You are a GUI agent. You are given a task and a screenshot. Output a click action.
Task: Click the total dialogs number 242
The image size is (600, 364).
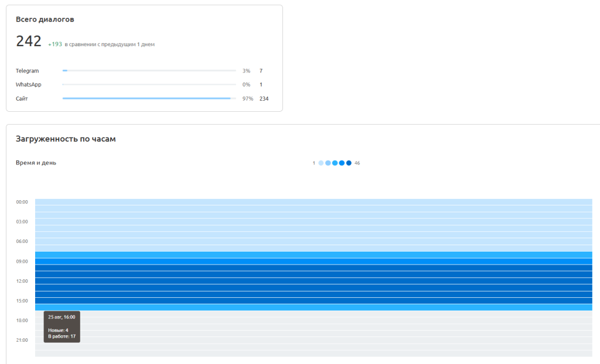click(x=29, y=41)
